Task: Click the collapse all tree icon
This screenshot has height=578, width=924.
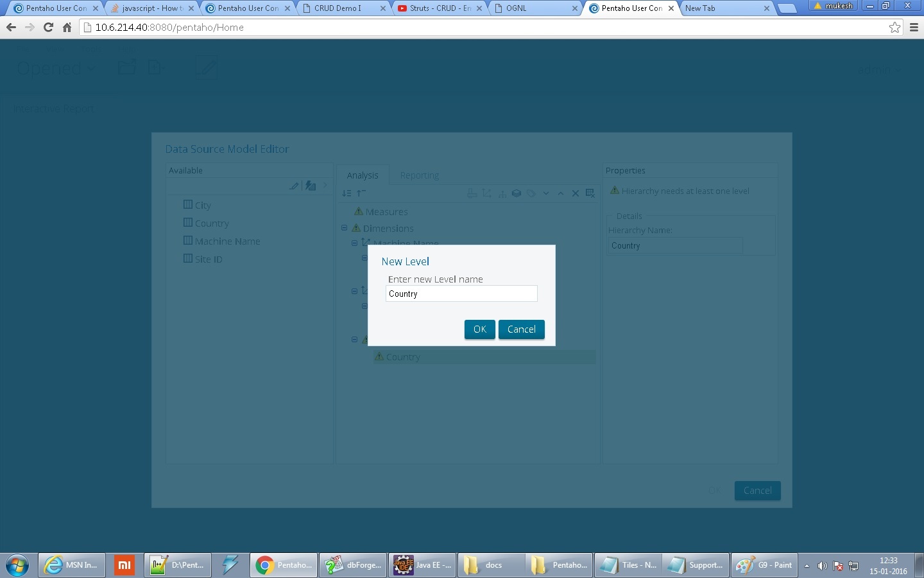Action: click(x=361, y=193)
